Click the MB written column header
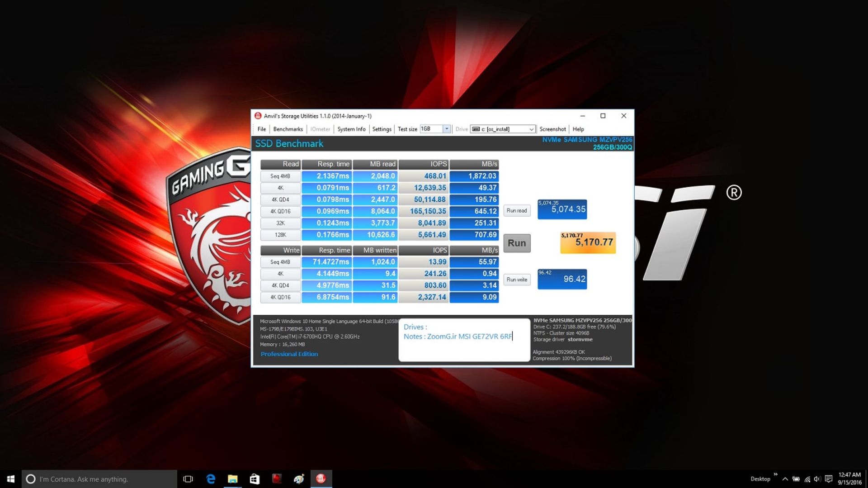This screenshot has height=488, width=868. click(x=375, y=250)
